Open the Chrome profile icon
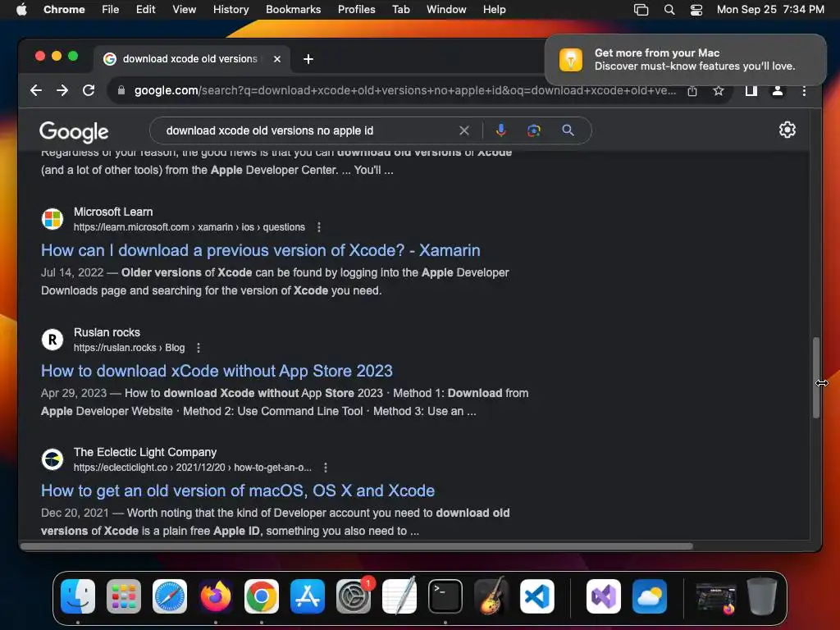Image resolution: width=840 pixels, height=630 pixels. pos(778,91)
